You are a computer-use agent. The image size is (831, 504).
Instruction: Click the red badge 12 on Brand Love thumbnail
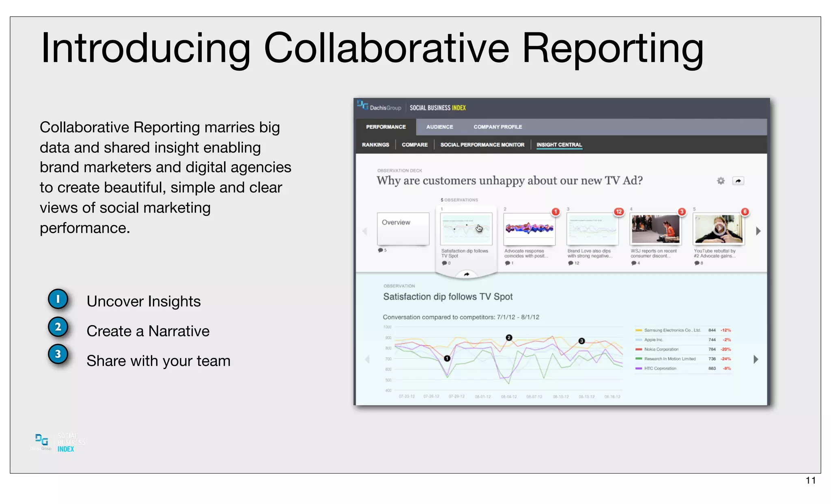click(x=619, y=212)
